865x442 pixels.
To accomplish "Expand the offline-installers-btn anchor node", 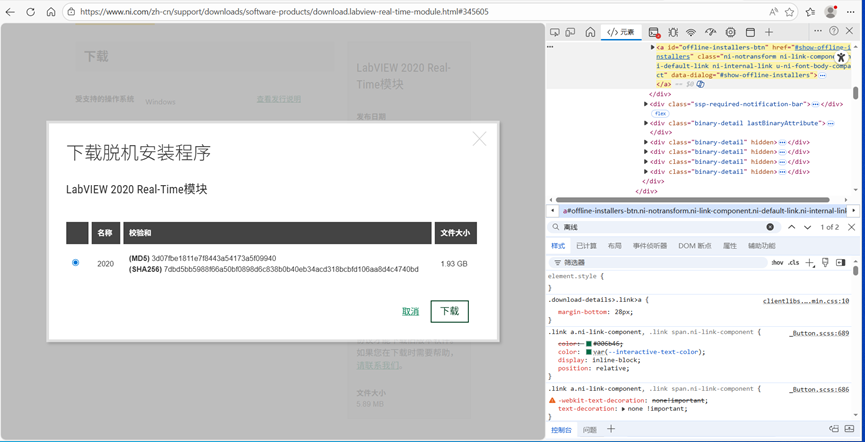I will point(653,47).
